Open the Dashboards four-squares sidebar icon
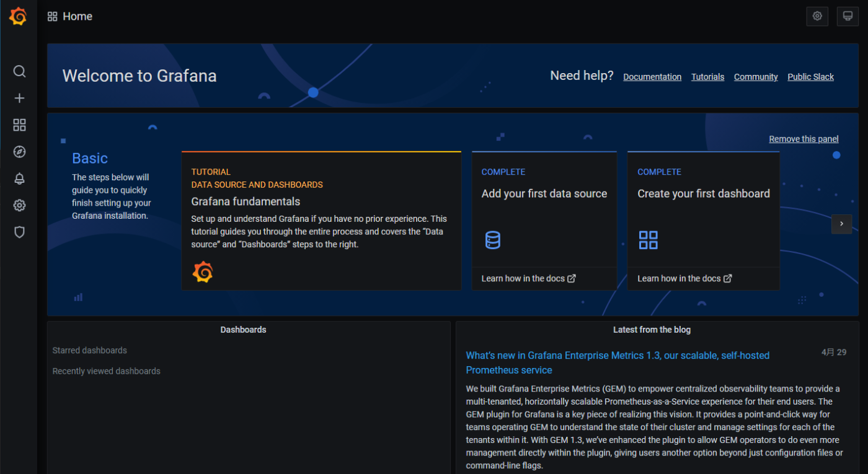The width and height of the screenshot is (868, 474). pyautogui.click(x=19, y=125)
